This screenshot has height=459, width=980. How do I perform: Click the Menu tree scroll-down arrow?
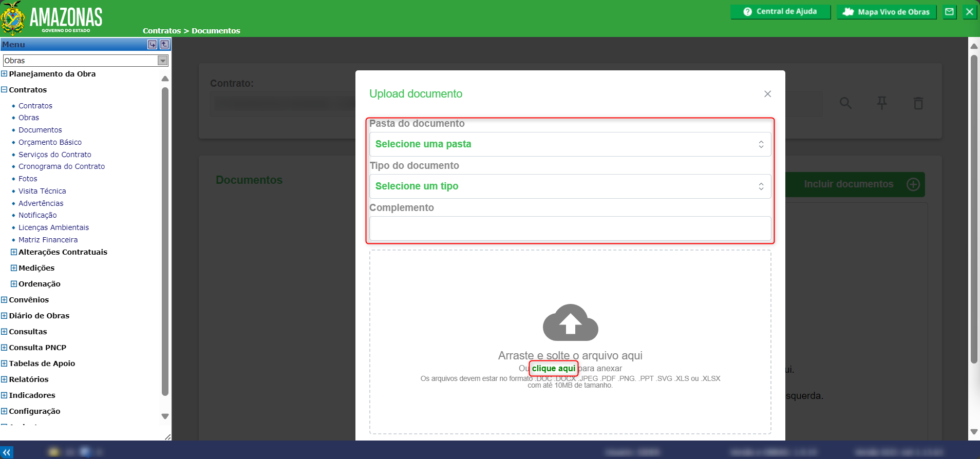pyautogui.click(x=165, y=416)
